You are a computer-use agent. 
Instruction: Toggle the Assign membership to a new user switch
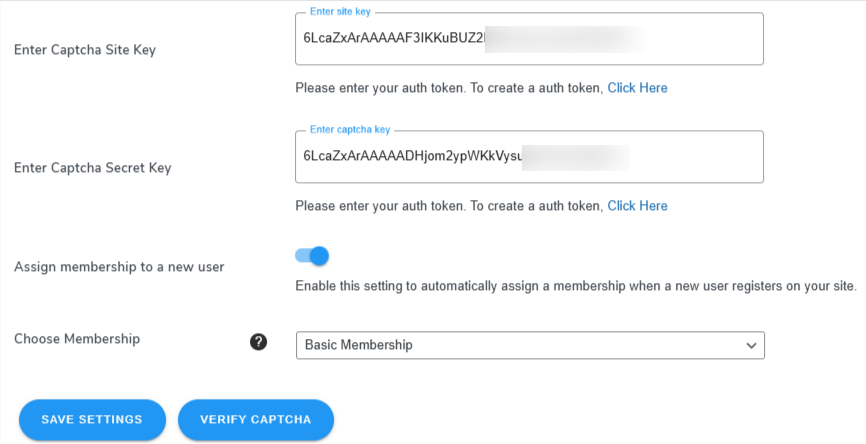[312, 256]
